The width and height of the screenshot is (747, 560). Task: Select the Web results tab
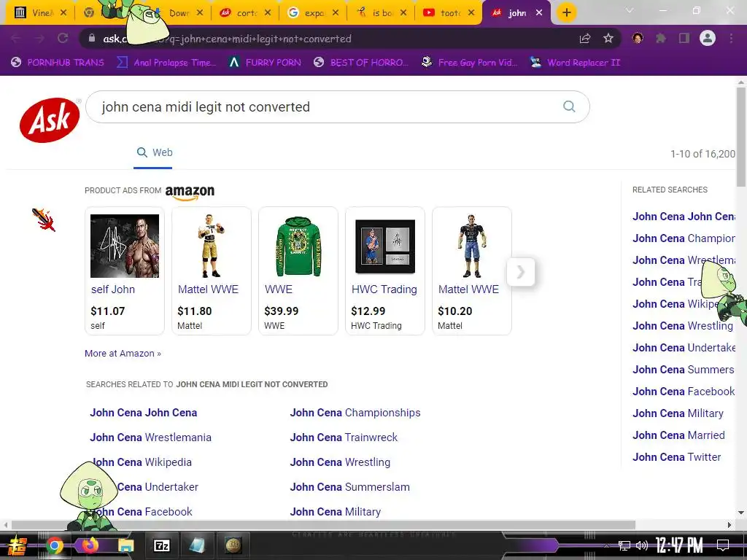[155, 152]
